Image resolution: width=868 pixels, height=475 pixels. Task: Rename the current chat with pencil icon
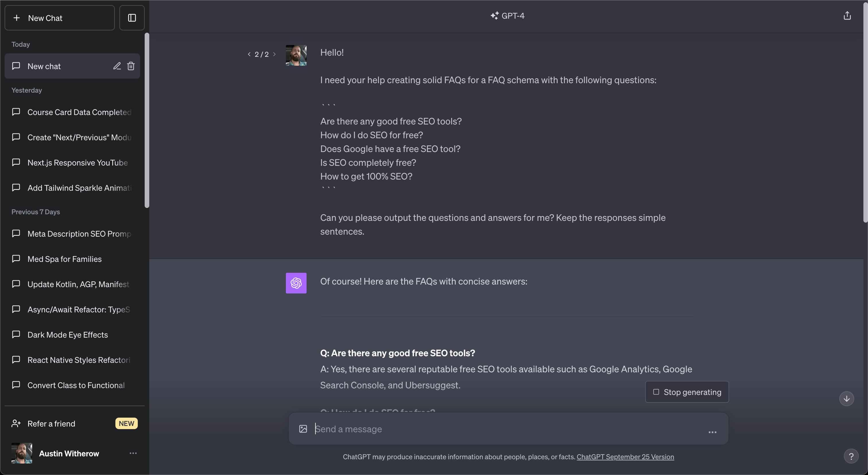(117, 66)
